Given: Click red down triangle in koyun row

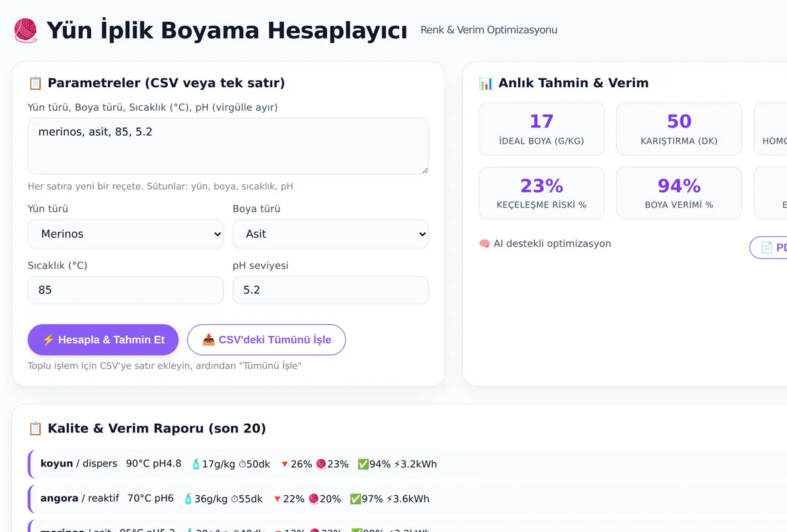Looking at the screenshot, I should point(285,464).
